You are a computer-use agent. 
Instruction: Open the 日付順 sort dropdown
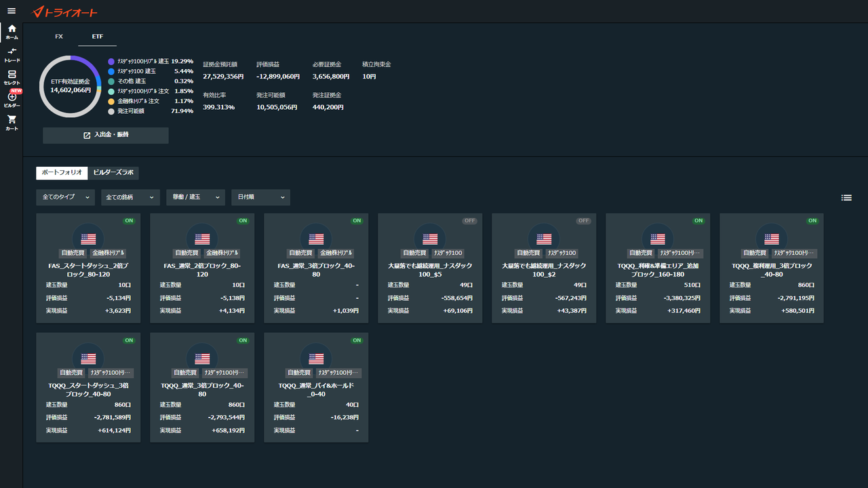pos(260,197)
